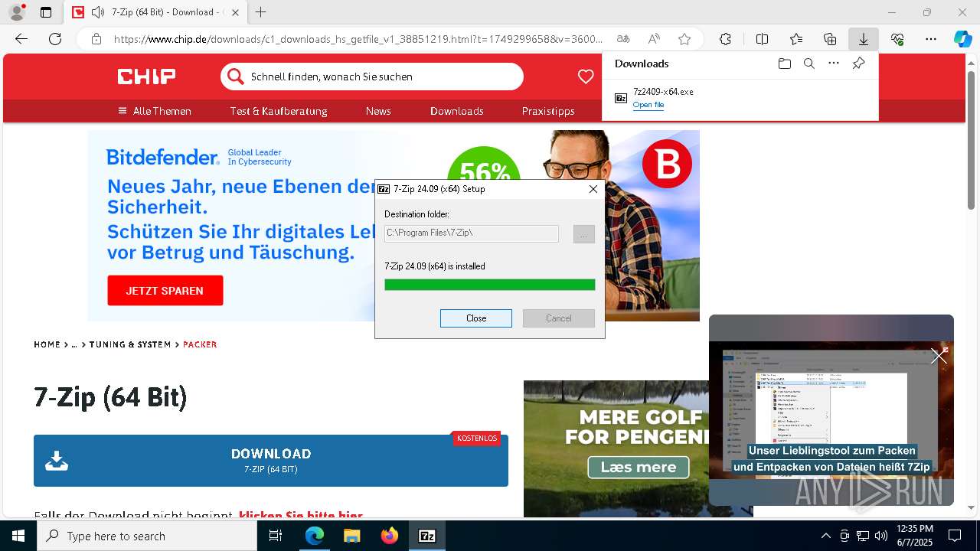The width and height of the screenshot is (980, 551).
Task: Open News menu item
Action: pyautogui.click(x=378, y=111)
